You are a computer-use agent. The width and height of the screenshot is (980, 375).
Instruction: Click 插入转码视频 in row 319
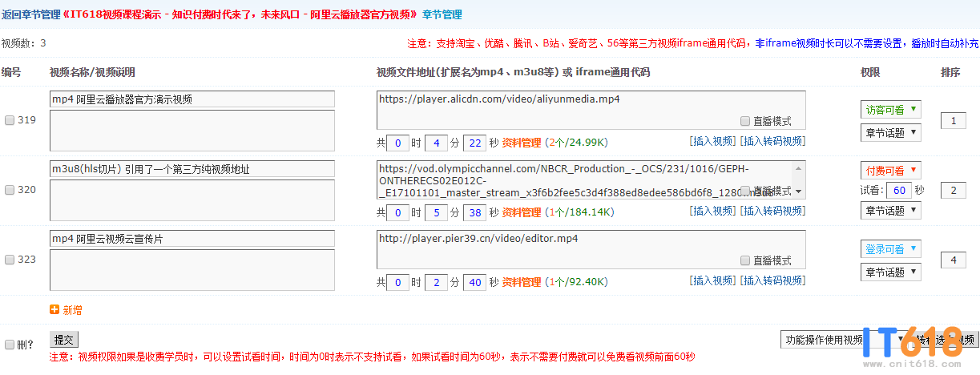point(772,141)
